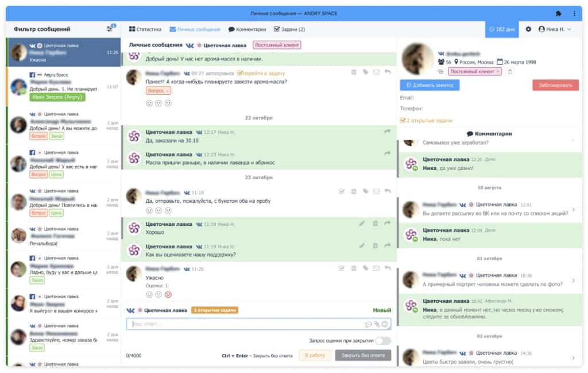
Task: Click the red "Заблокировать" button
Action: (555, 85)
